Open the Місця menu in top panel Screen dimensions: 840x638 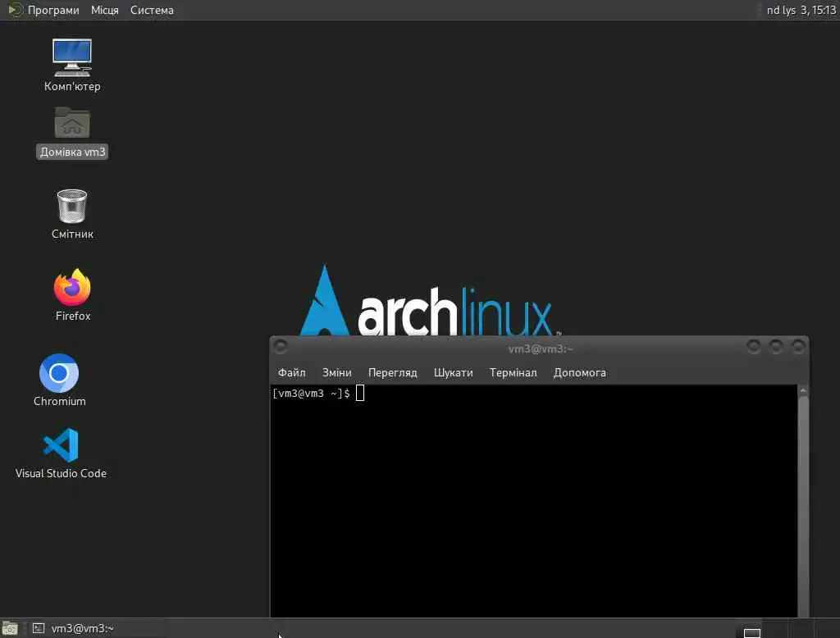coord(104,10)
